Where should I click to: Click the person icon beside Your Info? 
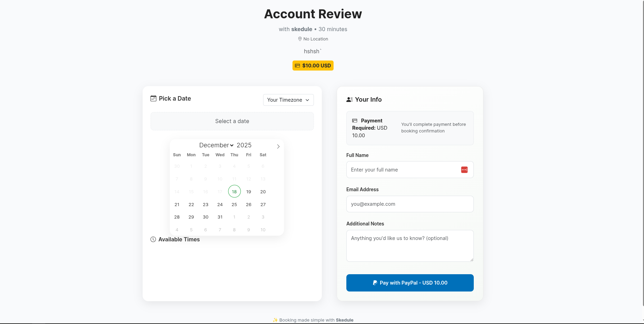[349, 99]
